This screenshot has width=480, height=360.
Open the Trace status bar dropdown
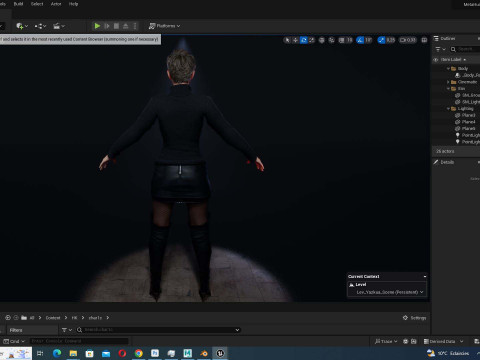pyautogui.click(x=386, y=341)
